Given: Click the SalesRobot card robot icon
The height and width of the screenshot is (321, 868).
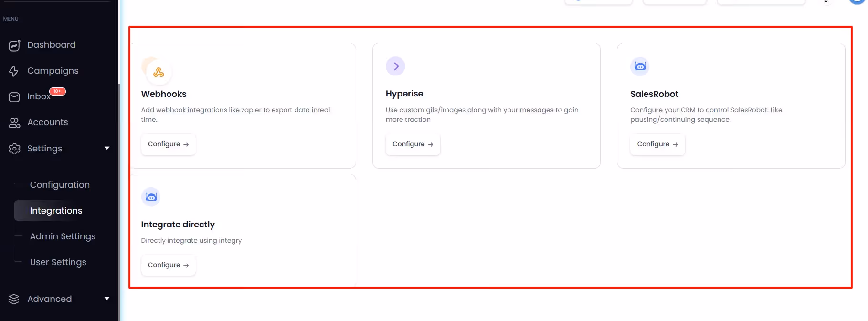Looking at the screenshot, I should pos(640,66).
